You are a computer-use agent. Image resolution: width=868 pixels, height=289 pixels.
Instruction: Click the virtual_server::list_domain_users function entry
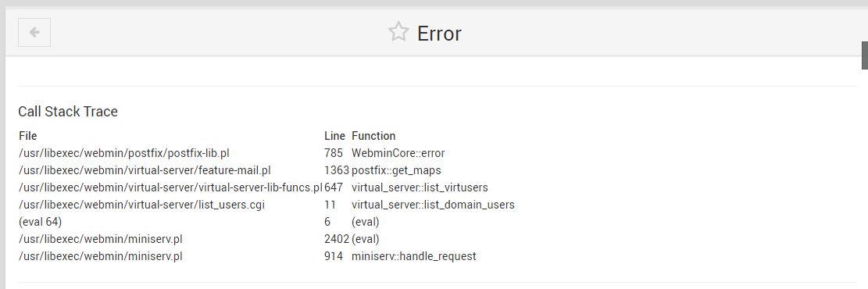point(433,205)
